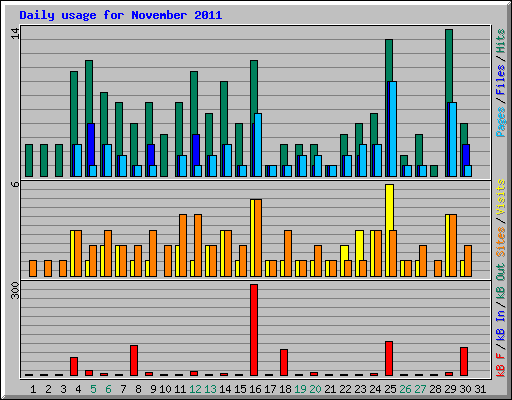This screenshot has width=512, height=400.
Task: Select the red kB bar for day 8
Action: [x=134, y=360]
